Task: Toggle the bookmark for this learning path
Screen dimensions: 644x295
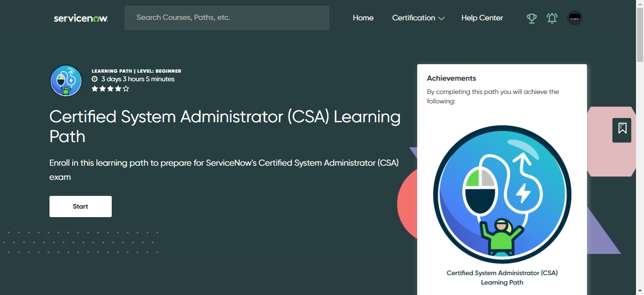Action: 622,128
